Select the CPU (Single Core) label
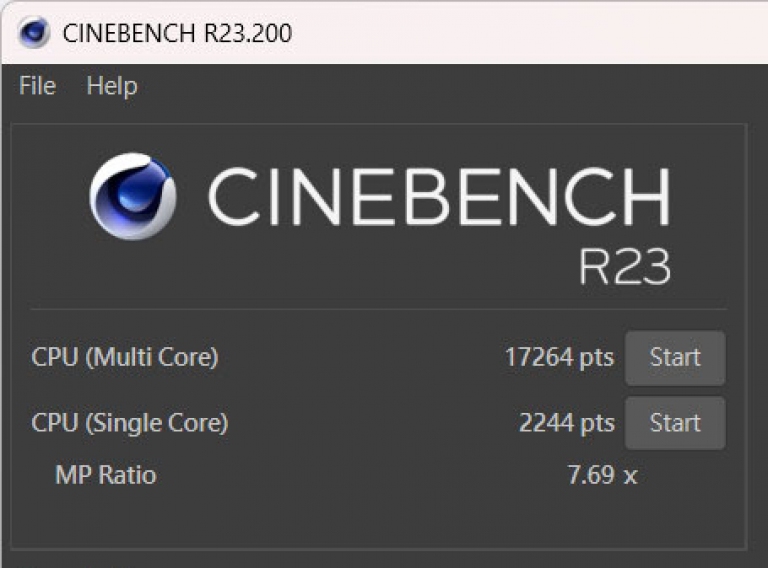 (x=130, y=423)
